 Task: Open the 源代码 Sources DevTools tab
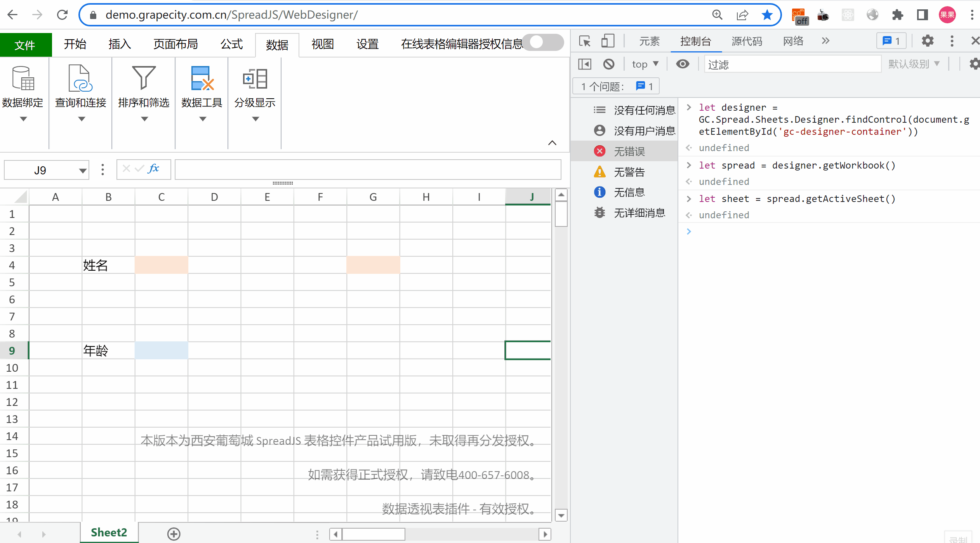click(x=747, y=41)
